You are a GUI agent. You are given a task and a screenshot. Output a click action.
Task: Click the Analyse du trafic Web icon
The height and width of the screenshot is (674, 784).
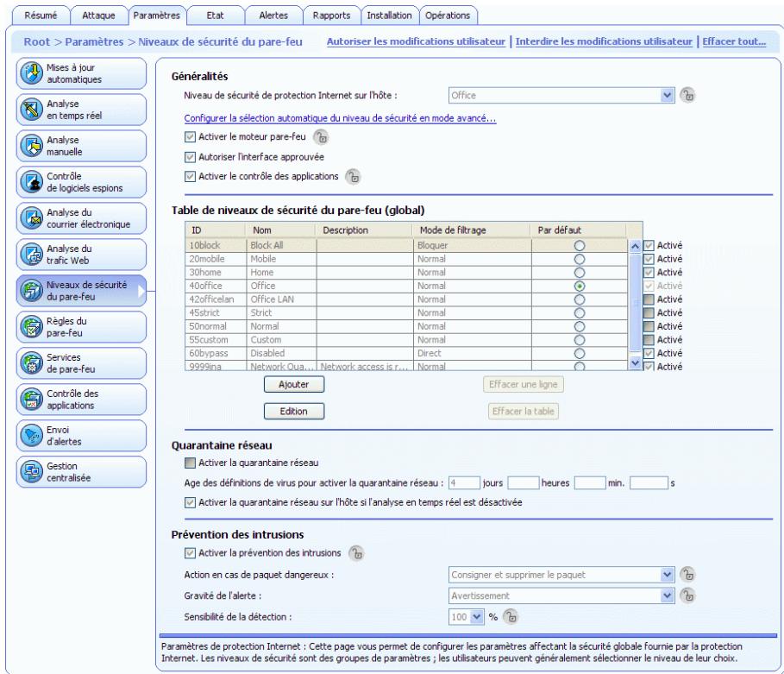tap(31, 255)
